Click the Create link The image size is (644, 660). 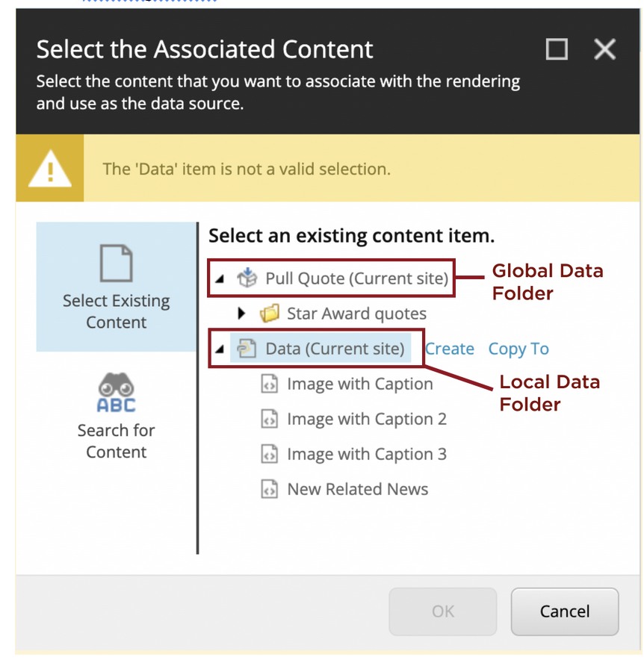point(449,349)
